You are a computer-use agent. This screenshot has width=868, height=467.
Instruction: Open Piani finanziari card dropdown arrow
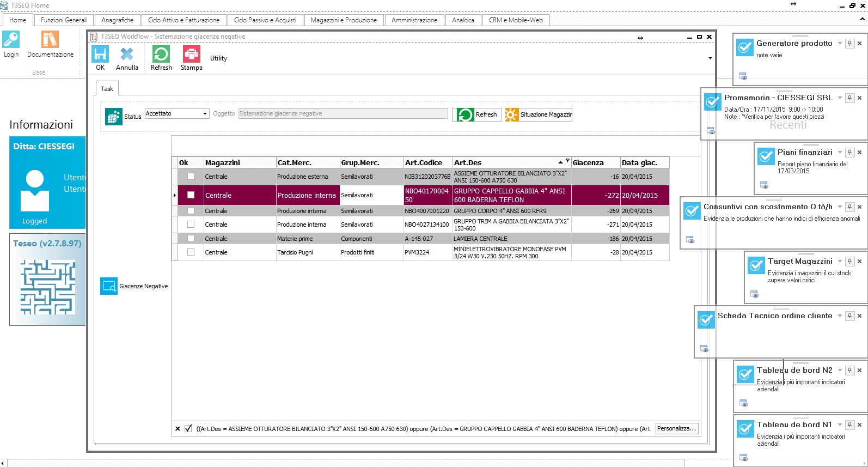(840, 153)
